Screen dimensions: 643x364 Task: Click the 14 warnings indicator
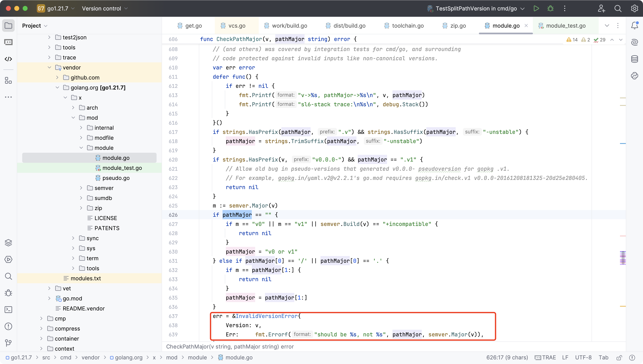coord(572,40)
